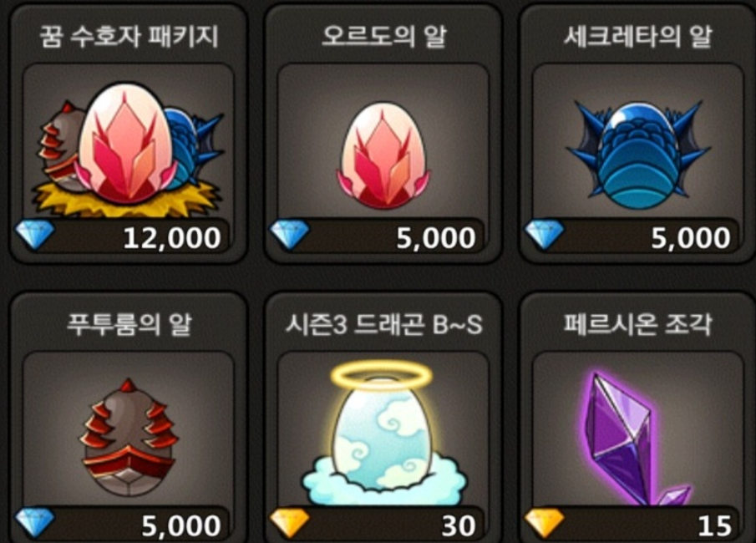
Task: Click the 시즌3 드래곤 B~S title text
Action: point(383,324)
